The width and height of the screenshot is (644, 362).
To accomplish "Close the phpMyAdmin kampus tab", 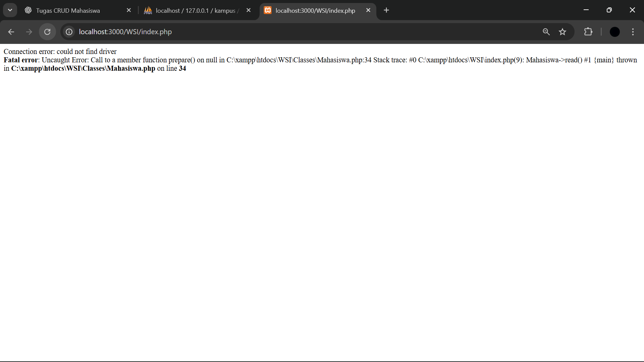I will (x=249, y=10).
